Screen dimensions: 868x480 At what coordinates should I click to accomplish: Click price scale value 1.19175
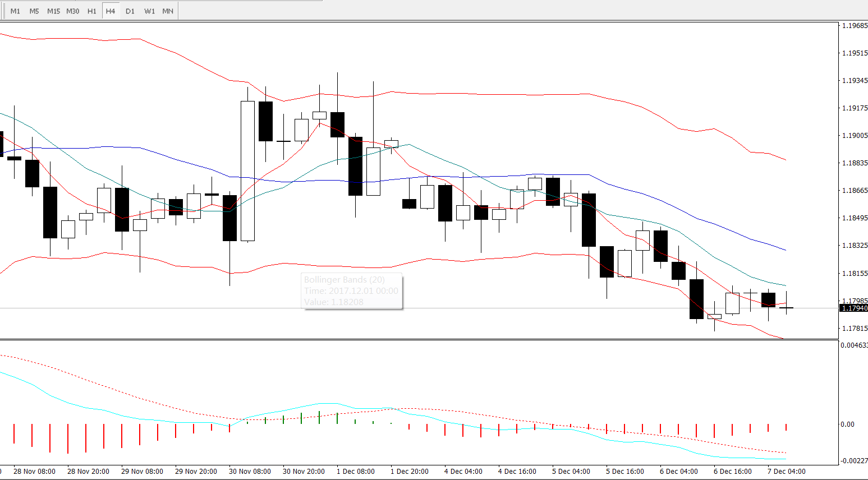point(855,108)
